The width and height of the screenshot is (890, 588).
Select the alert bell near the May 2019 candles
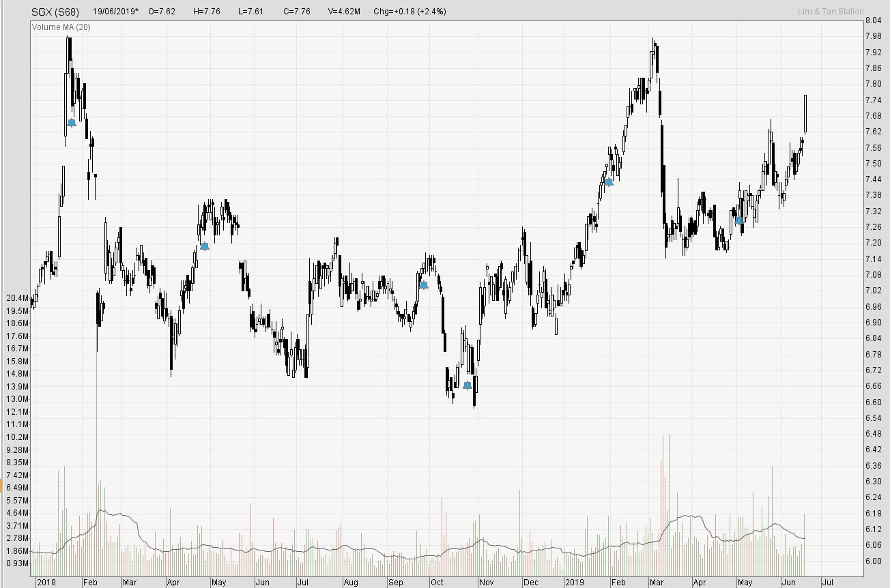740,220
